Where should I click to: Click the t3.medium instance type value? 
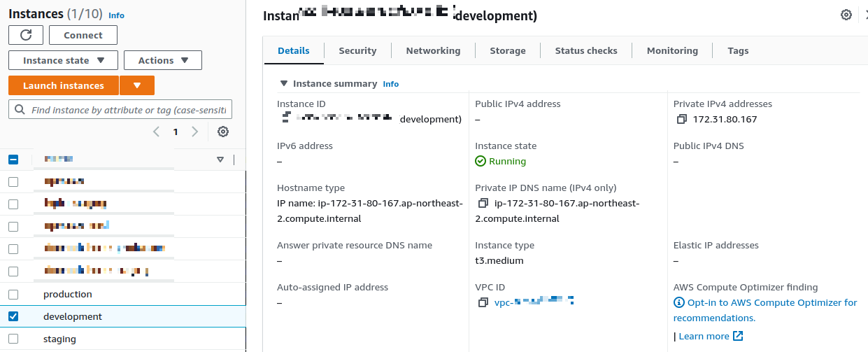coord(499,261)
